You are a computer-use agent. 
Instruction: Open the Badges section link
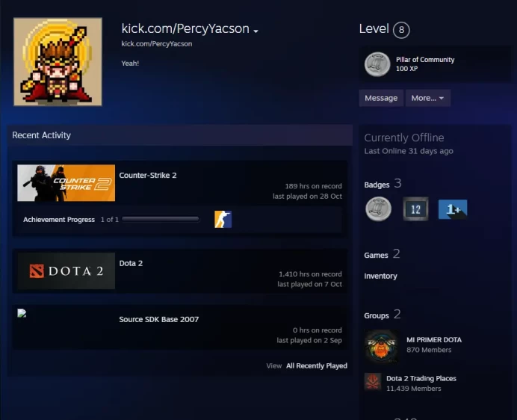377,185
